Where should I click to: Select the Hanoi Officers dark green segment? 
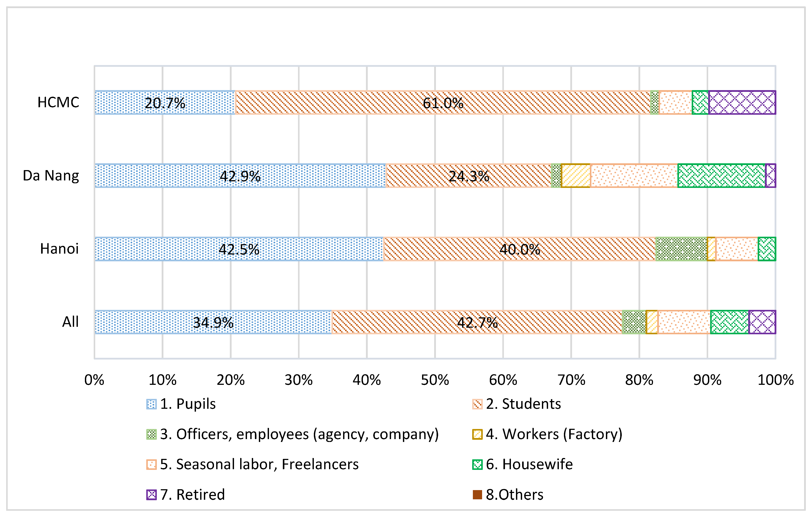click(681, 249)
